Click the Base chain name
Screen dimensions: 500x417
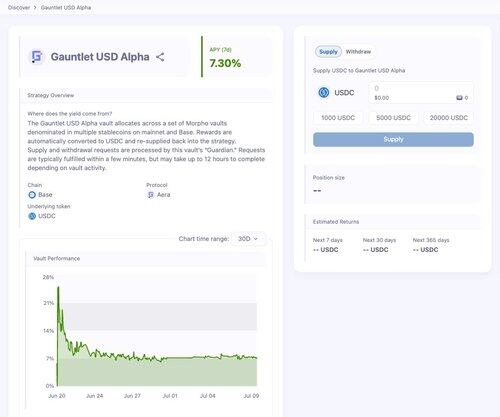45,195
